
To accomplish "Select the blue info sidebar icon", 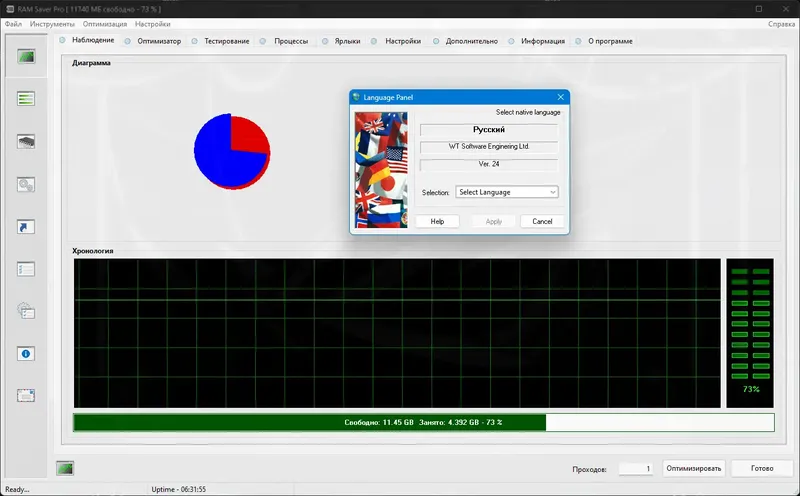I will [x=26, y=354].
